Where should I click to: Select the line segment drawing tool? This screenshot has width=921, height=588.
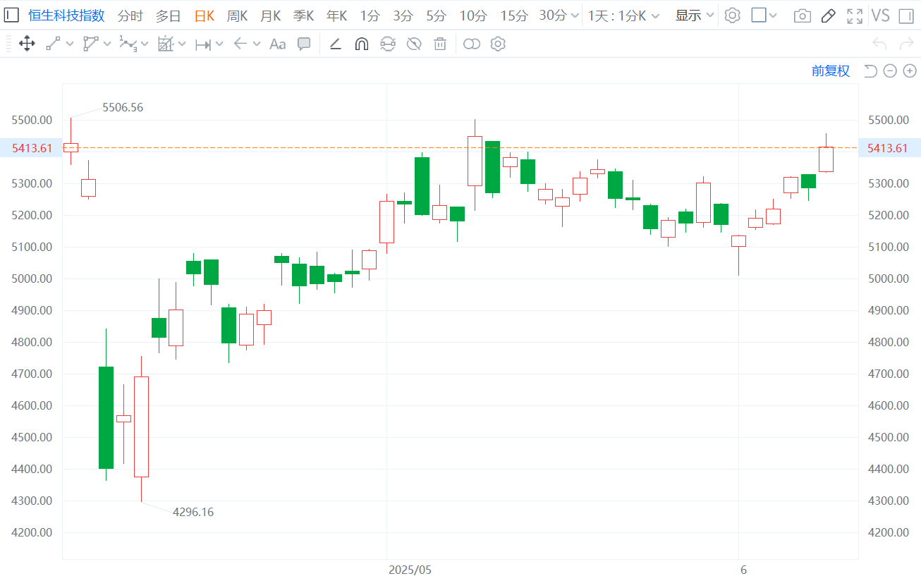pos(53,44)
